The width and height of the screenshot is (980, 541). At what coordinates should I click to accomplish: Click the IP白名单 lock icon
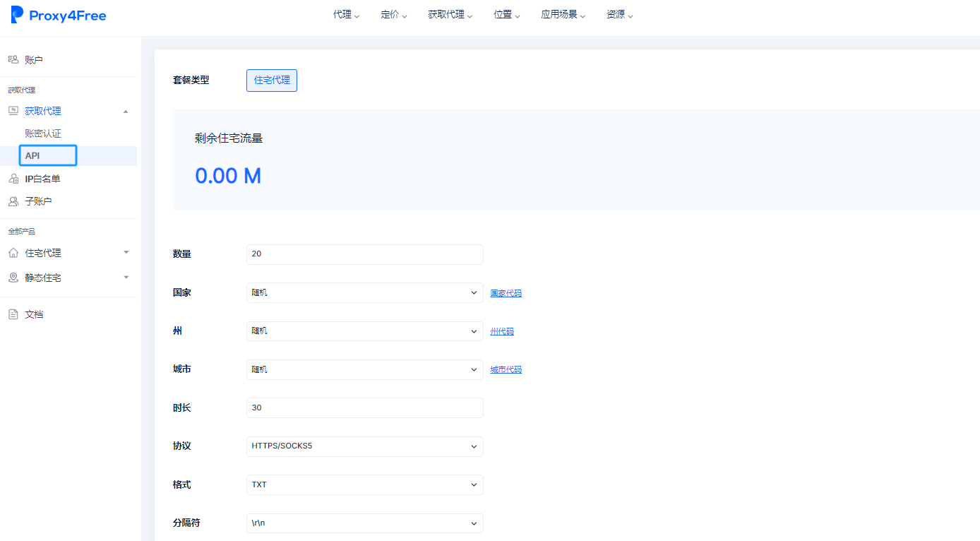click(13, 179)
